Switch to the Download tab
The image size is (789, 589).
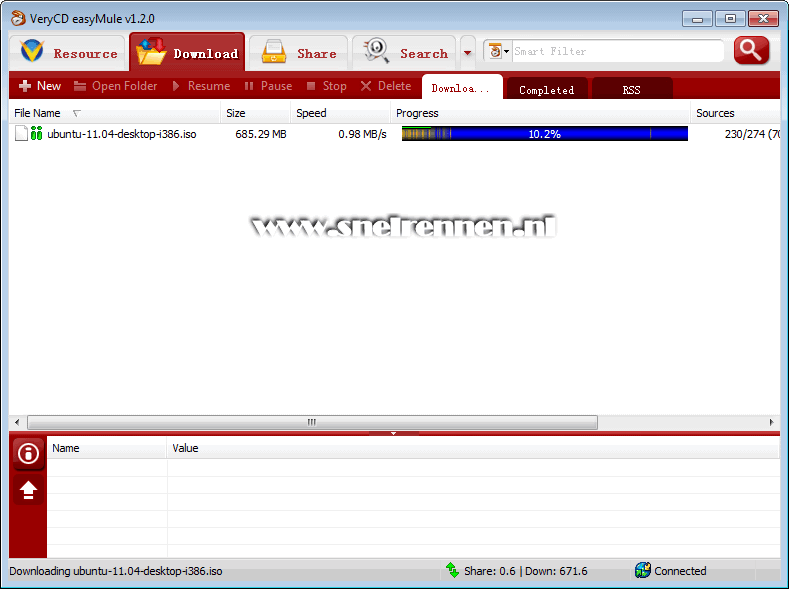click(187, 53)
